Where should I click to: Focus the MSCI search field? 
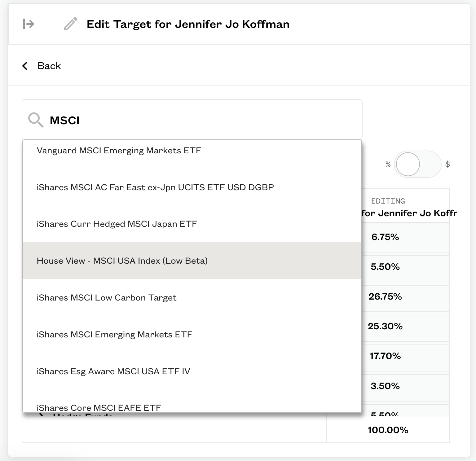tap(192, 120)
